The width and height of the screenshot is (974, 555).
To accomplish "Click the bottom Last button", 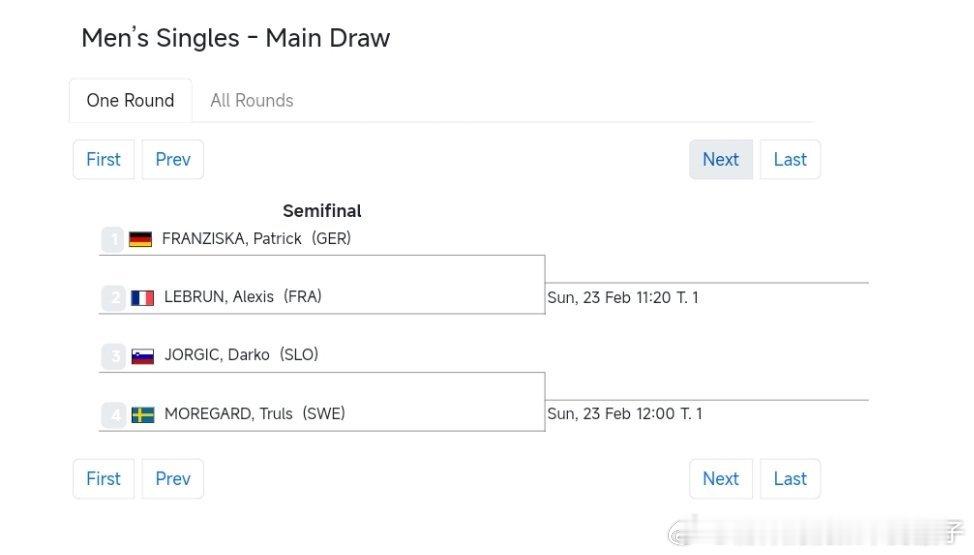I will (x=790, y=479).
